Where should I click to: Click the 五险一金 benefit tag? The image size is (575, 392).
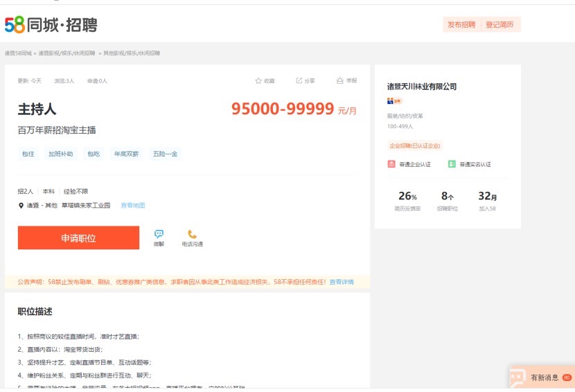tap(165, 154)
